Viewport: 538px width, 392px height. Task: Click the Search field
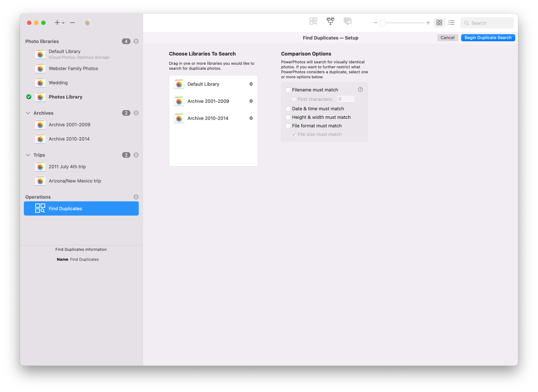tap(487, 23)
